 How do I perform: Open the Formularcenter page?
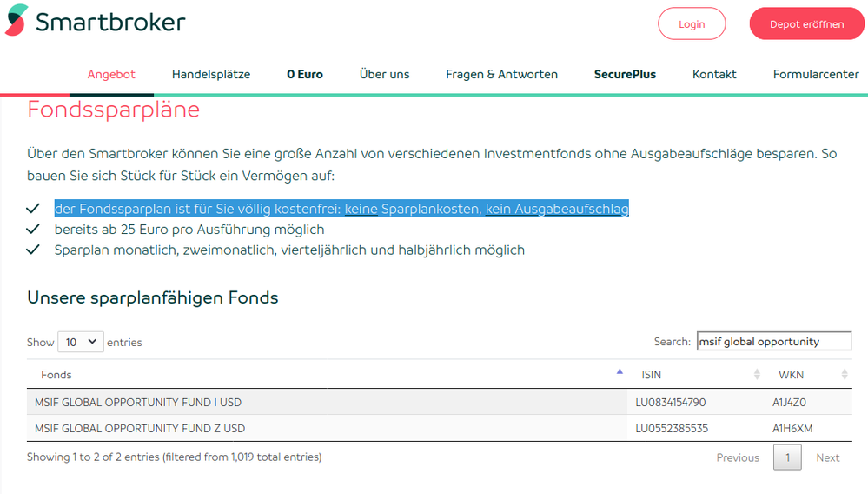tap(816, 74)
